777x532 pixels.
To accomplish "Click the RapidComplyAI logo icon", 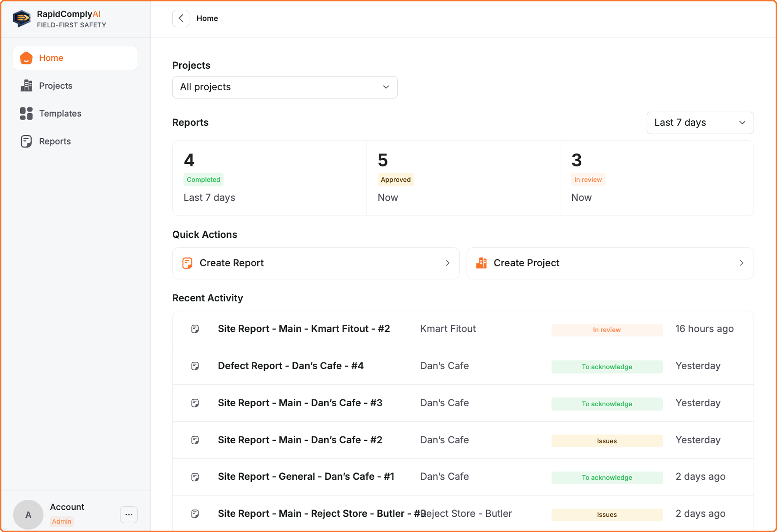I will click(22, 19).
